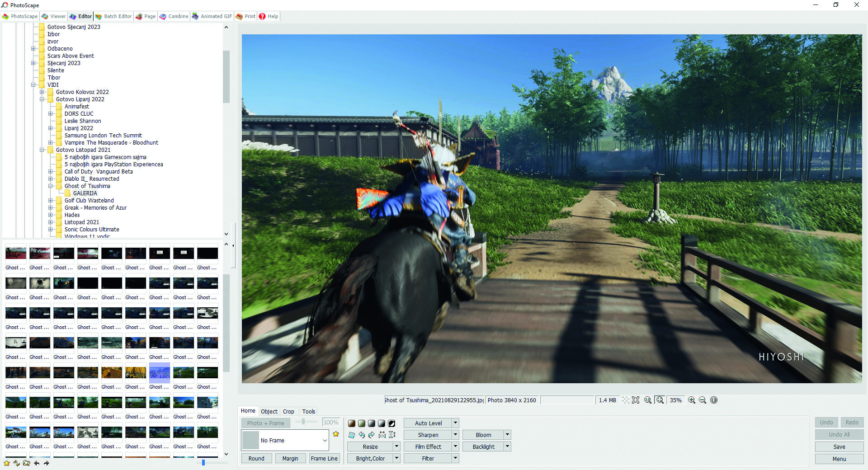This screenshot has width=868, height=470.
Task: Flip the photo vertically
Action: [392, 435]
